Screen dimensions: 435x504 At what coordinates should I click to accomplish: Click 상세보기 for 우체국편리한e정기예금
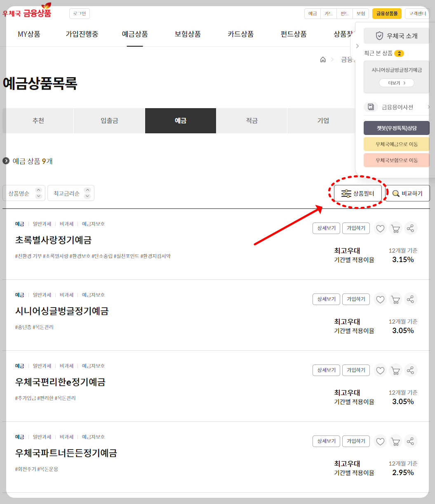click(326, 370)
